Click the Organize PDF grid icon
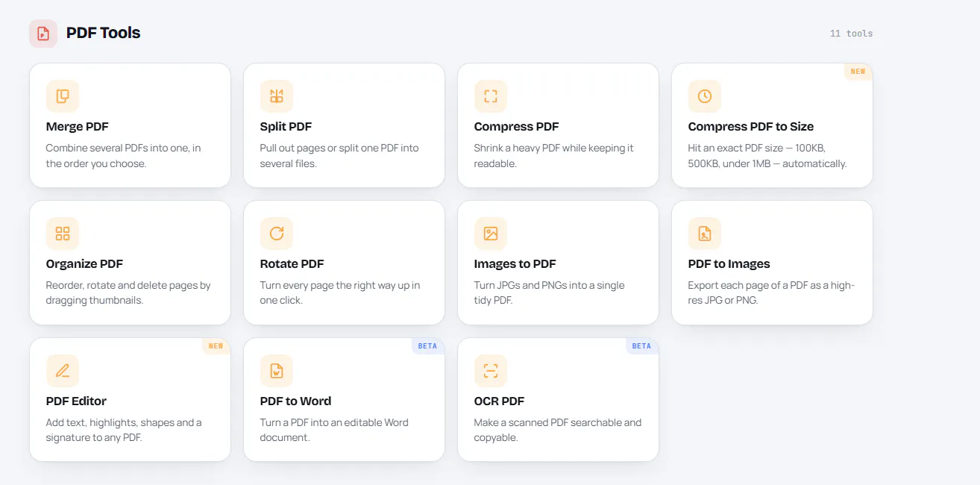The width and height of the screenshot is (980, 485). pos(63,234)
